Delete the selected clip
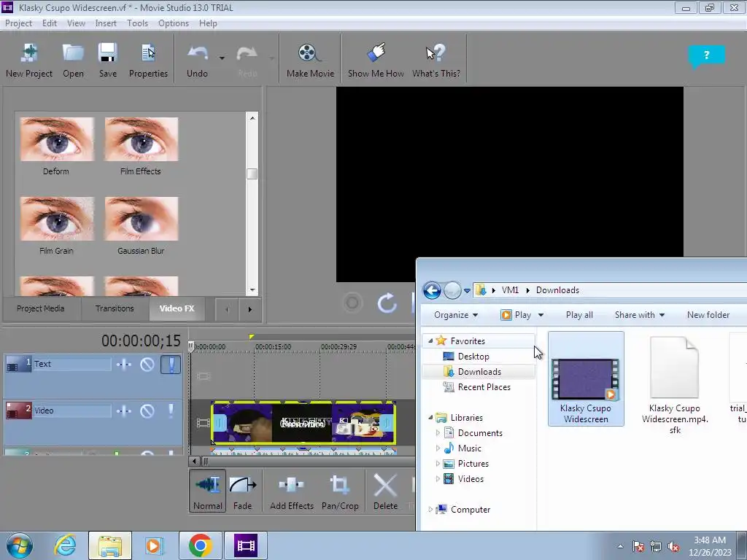This screenshot has width=747, height=560. (385, 491)
